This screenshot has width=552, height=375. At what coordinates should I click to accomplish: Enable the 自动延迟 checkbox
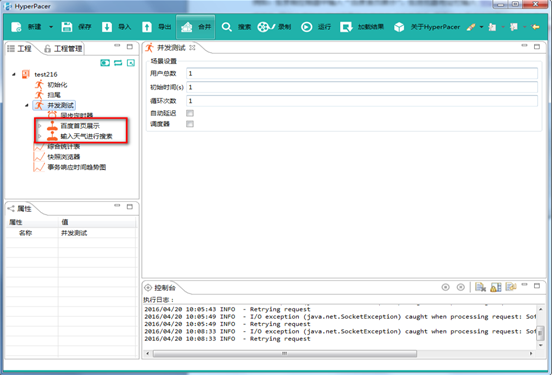190,113
